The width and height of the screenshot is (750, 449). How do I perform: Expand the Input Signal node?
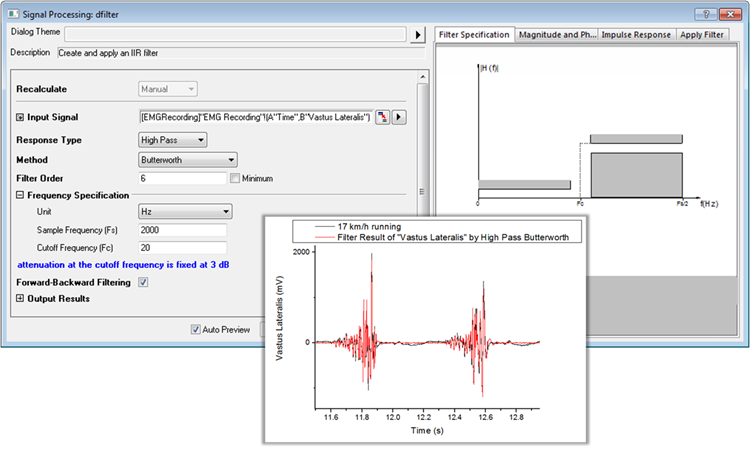click(x=20, y=118)
